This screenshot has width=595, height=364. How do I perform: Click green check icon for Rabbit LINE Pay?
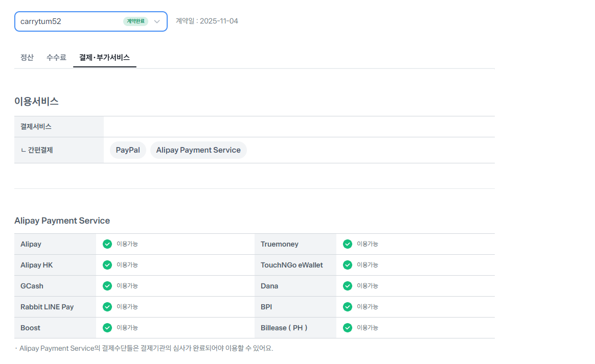pyautogui.click(x=107, y=306)
